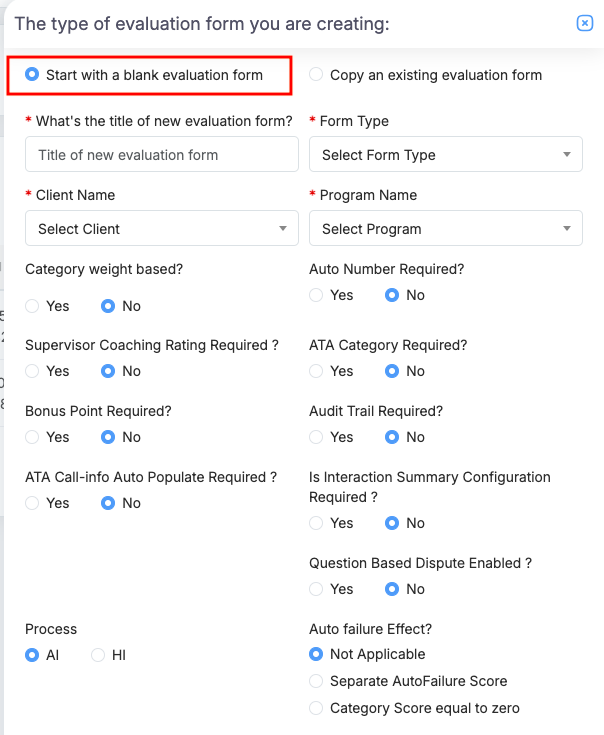This screenshot has width=604, height=735.
Task: Turn on Bonus Point Required
Action: pyautogui.click(x=33, y=437)
